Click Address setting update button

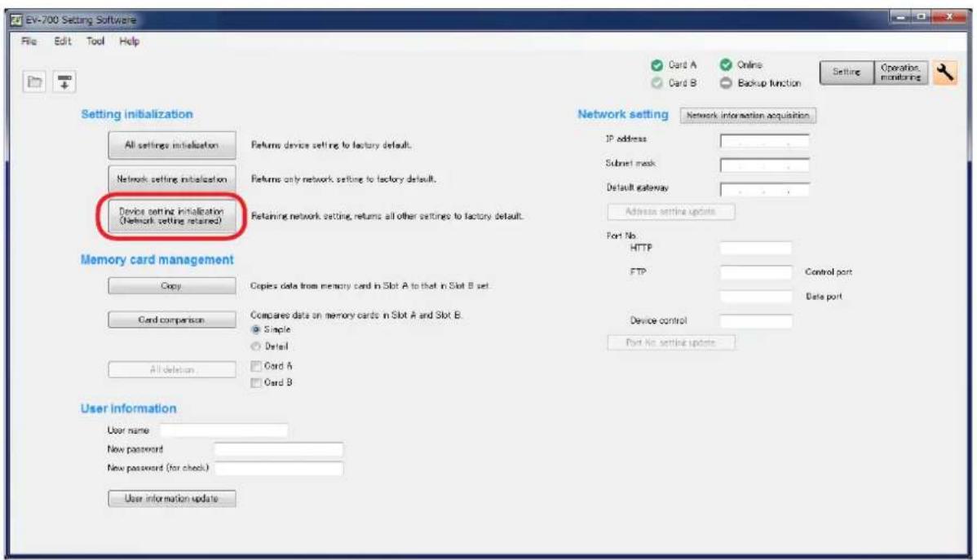pyautogui.click(x=671, y=212)
